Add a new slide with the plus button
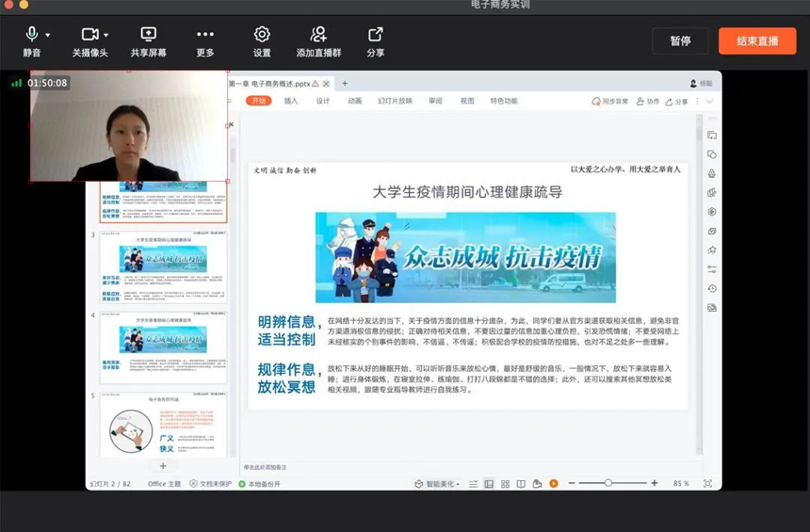Screen dimensions: 810x532 pos(163,466)
